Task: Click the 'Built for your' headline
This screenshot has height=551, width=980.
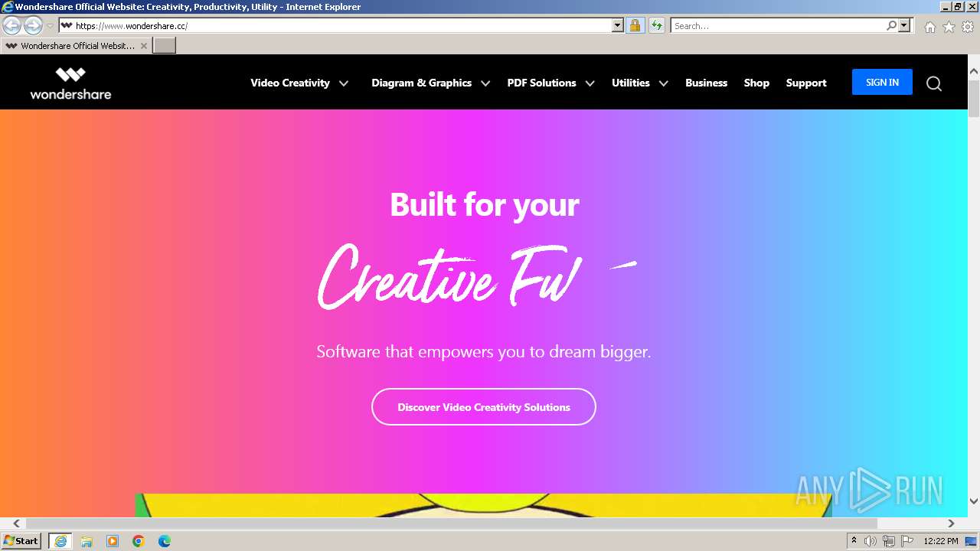Action: (485, 204)
